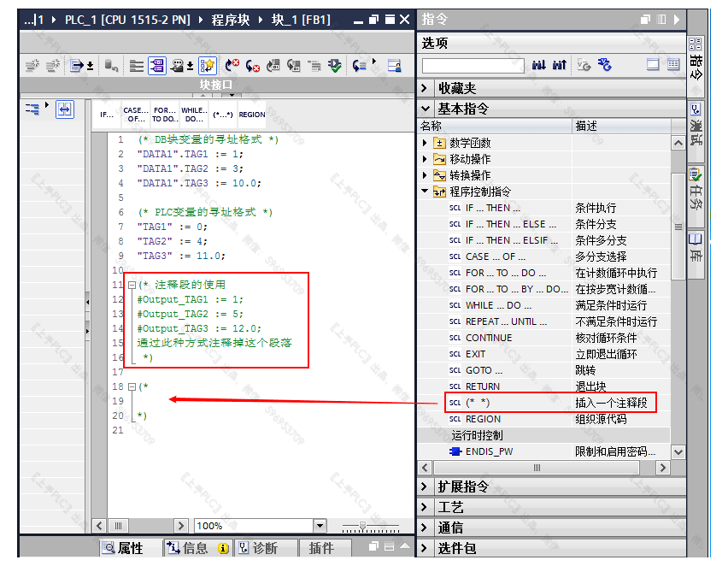The image size is (728, 566).
Task: Click the blue arrow with lines icon
Action: coord(359,66)
